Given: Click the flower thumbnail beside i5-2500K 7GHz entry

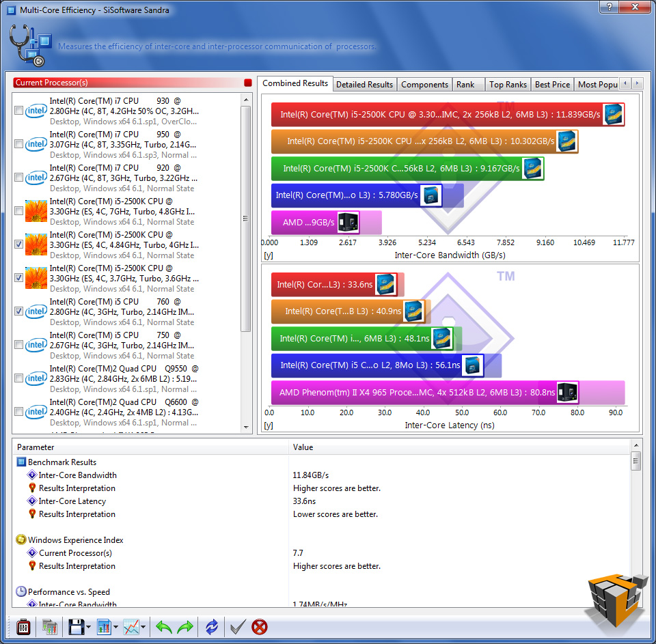Looking at the screenshot, I should click(x=36, y=211).
